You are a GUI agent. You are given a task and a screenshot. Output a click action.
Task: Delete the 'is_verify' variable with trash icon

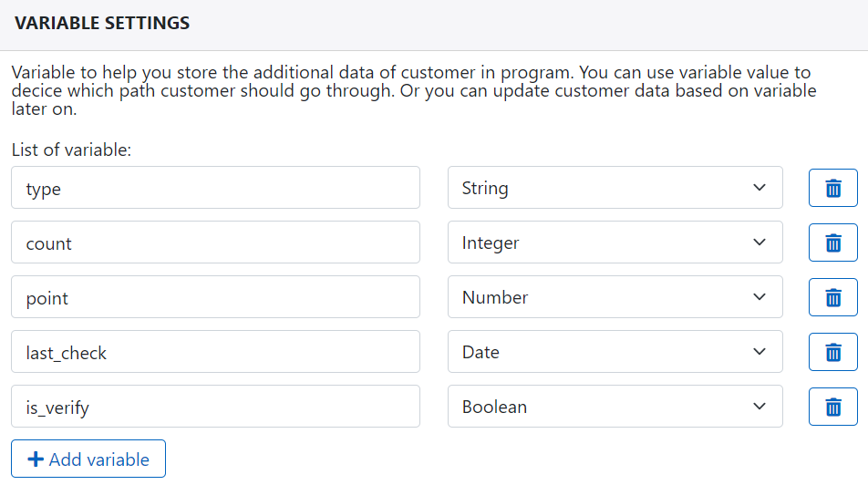click(x=832, y=407)
